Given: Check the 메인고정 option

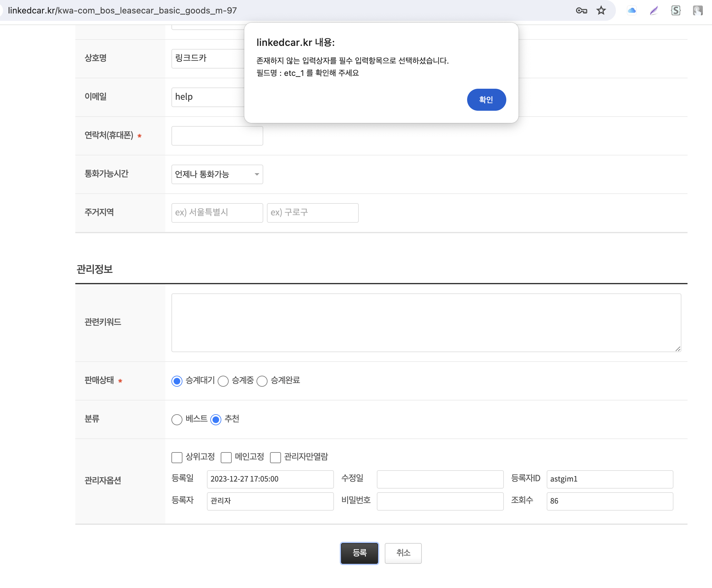Looking at the screenshot, I should [x=226, y=458].
